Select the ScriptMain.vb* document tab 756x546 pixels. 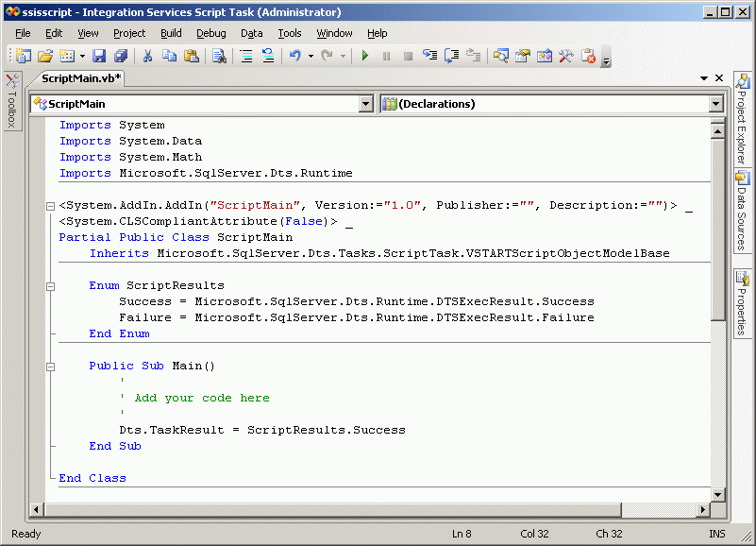pyautogui.click(x=80, y=81)
